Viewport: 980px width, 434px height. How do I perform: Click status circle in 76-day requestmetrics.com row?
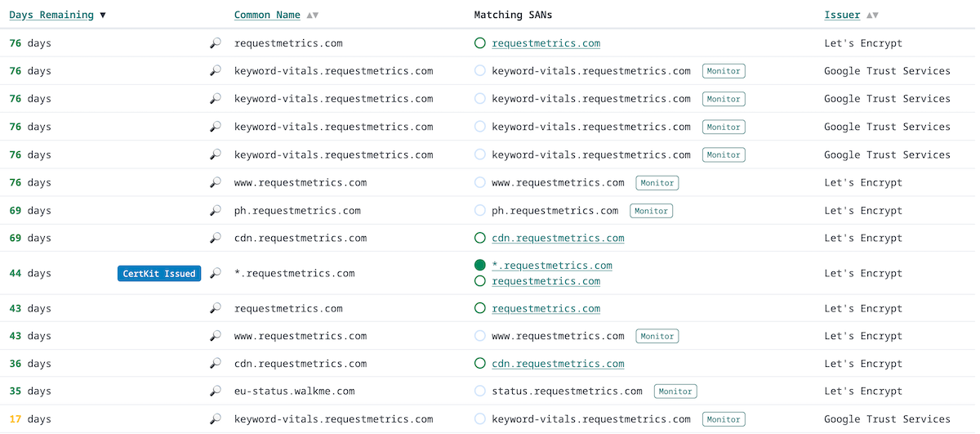point(480,43)
